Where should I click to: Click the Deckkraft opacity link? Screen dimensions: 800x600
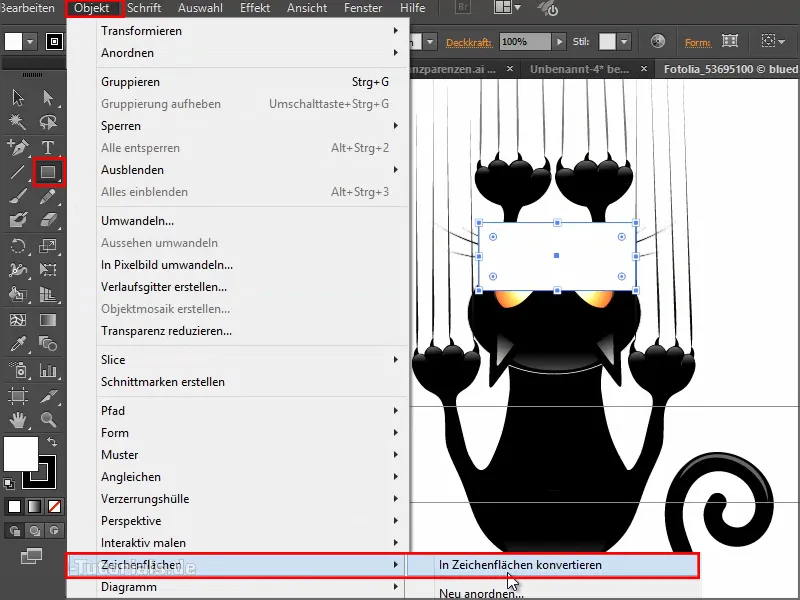pyautogui.click(x=468, y=42)
